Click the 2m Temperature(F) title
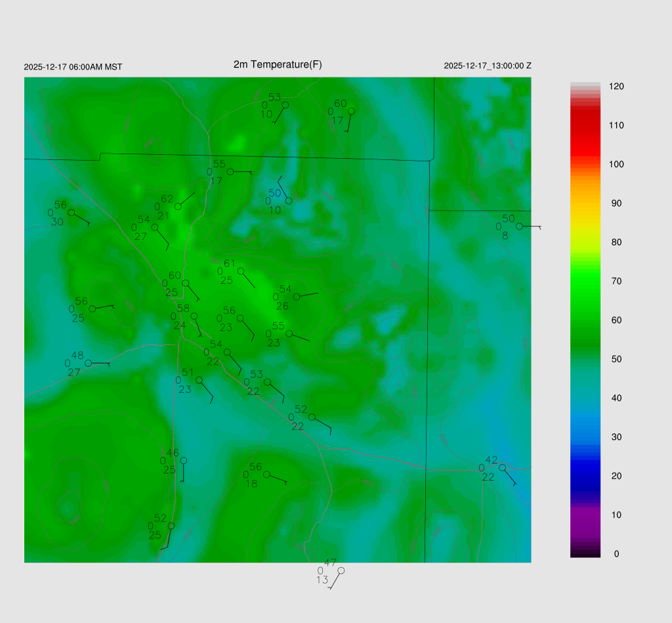The width and height of the screenshot is (672, 623). click(278, 64)
